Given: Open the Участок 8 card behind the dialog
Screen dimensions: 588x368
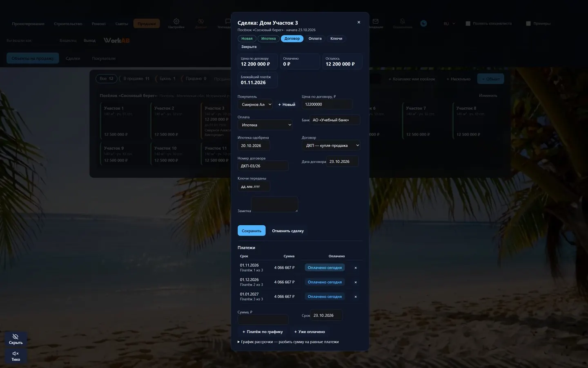Looking at the screenshot, I should tap(477, 121).
